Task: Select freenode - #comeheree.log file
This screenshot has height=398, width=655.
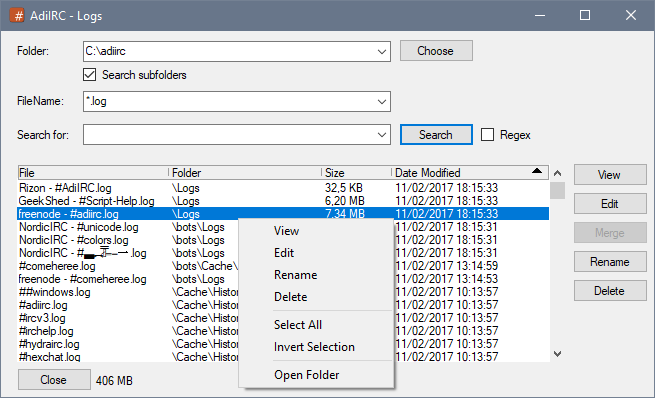Action: pos(82,279)
